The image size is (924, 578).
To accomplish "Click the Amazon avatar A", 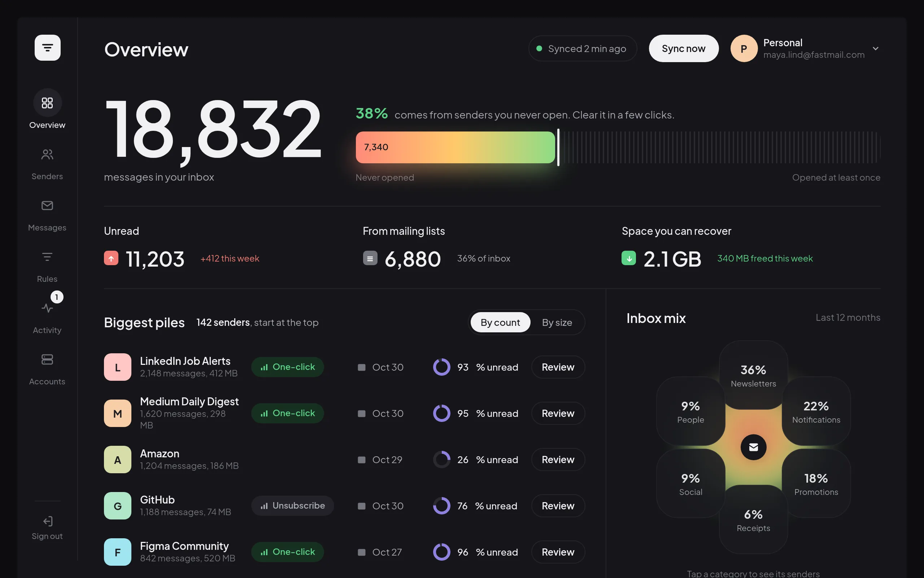I will [118, 460].
